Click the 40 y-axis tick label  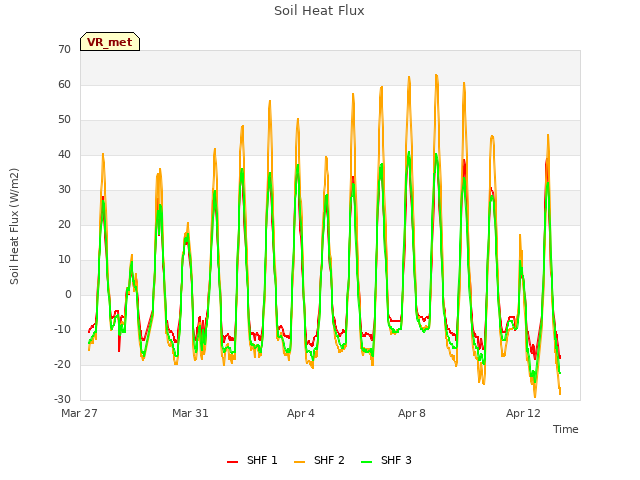tap(64, 155)
